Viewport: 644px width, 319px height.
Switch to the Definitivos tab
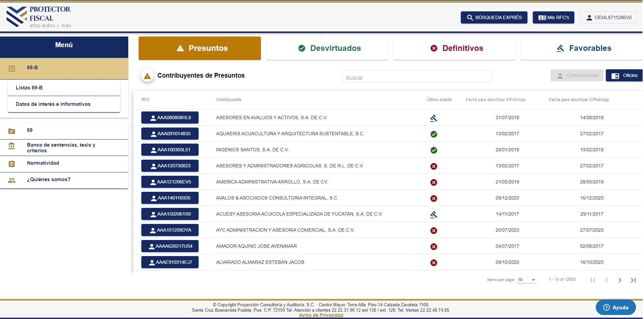point(454,48)
